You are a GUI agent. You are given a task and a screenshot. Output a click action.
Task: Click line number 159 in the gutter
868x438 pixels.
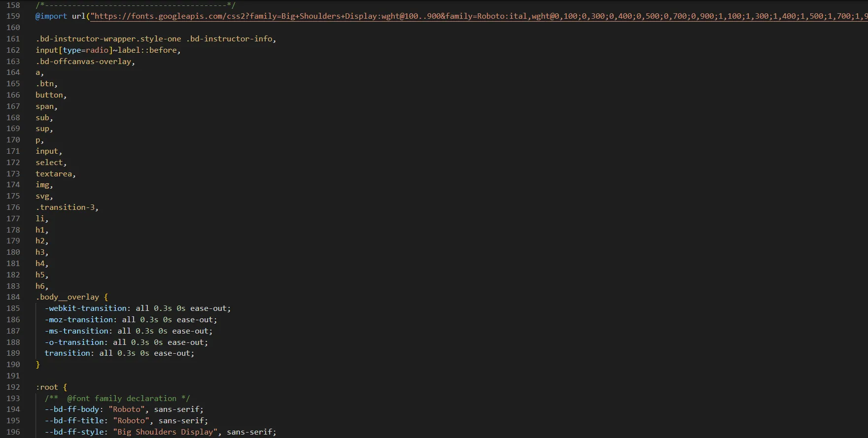click(13, 16)
